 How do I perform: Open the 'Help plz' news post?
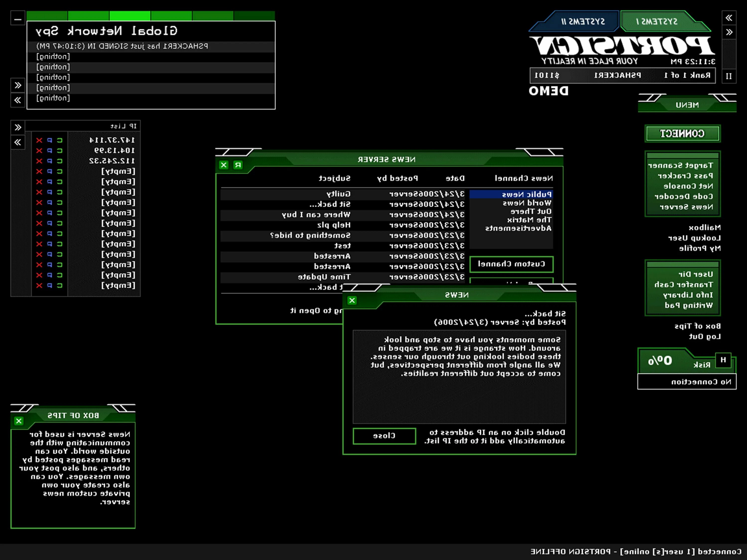coord(342,225)
